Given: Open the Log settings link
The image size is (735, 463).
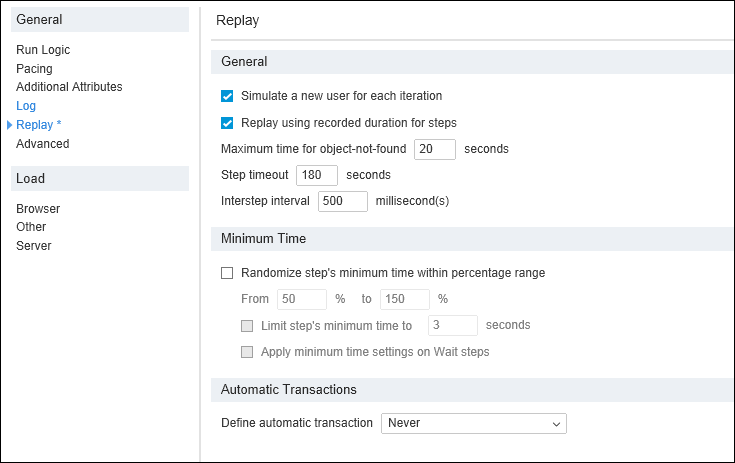Looking at the screenshot, I should 26,106.
